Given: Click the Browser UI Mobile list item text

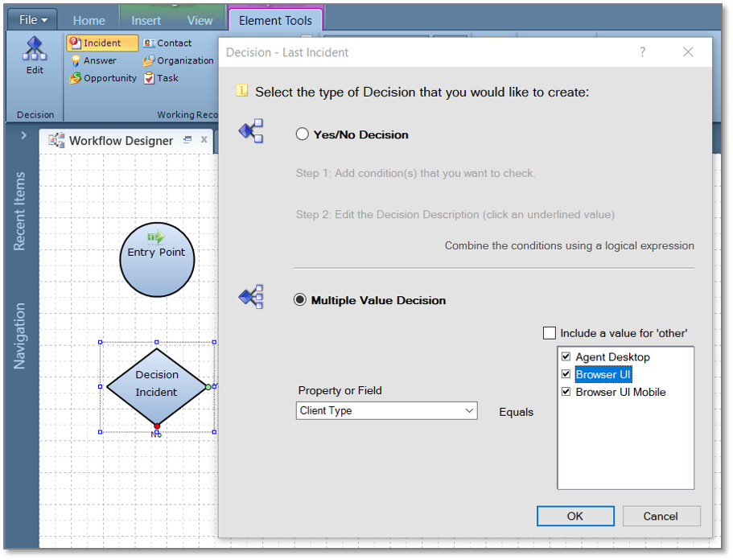Looking at the screenshot, I should tap(620, 392).
